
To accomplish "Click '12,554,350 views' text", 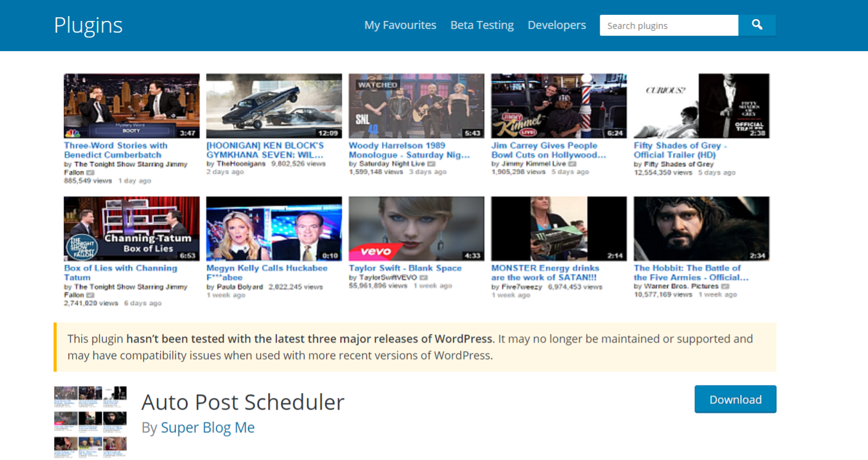I will click(x=663, y=172).
